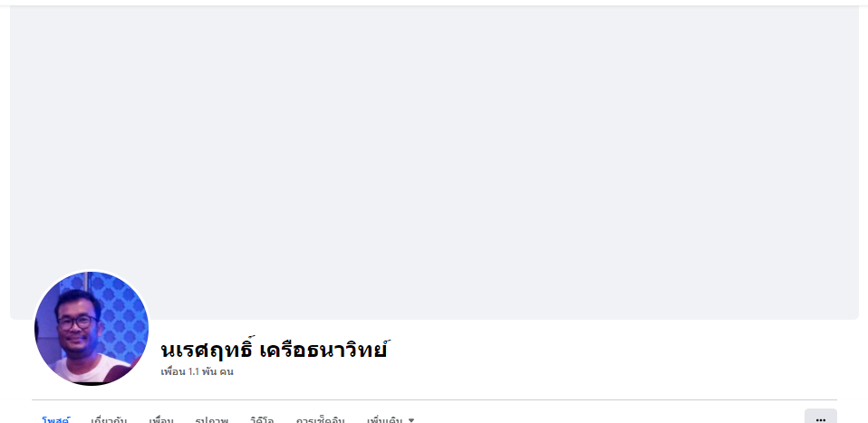Screen dimensions: 868x423
Task: Go to the รูปภาพ tab
Action: click(x=211, y=419)
